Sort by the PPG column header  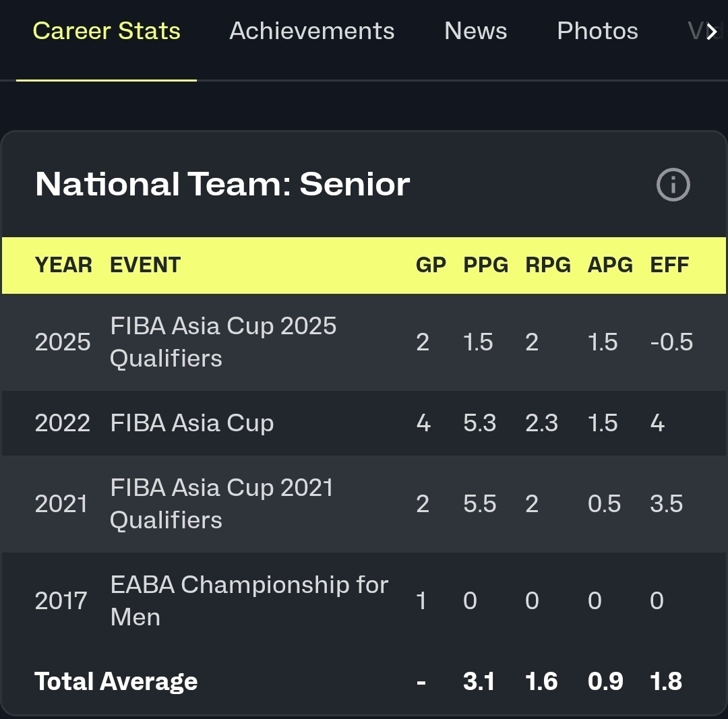[x=485, y=265]
